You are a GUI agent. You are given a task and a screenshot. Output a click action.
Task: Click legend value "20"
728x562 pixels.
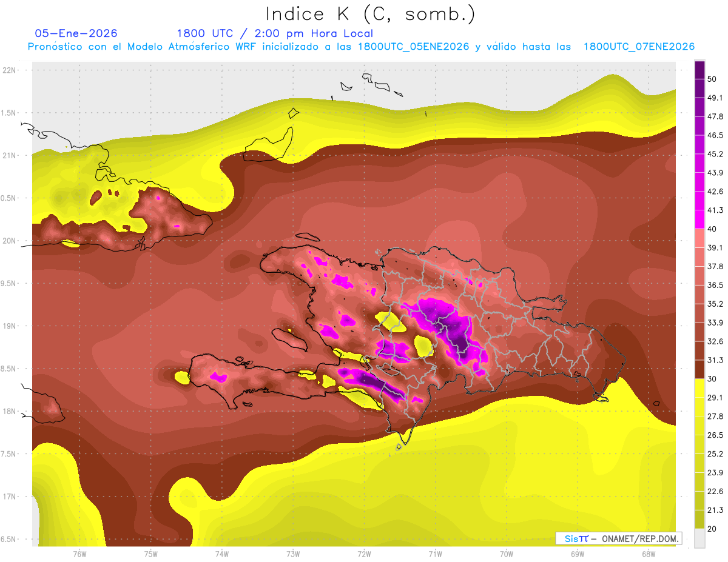pos(712,529)
